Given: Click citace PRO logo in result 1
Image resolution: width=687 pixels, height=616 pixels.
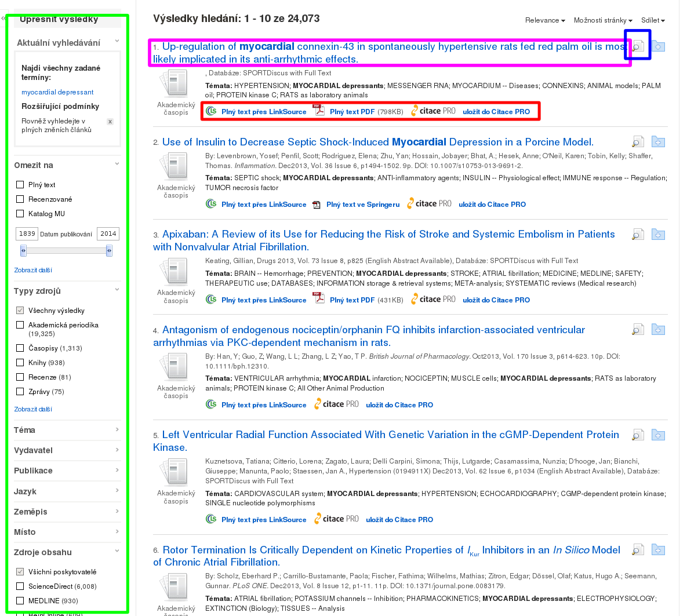Looking at the screenshot, I should click(433, 111).
